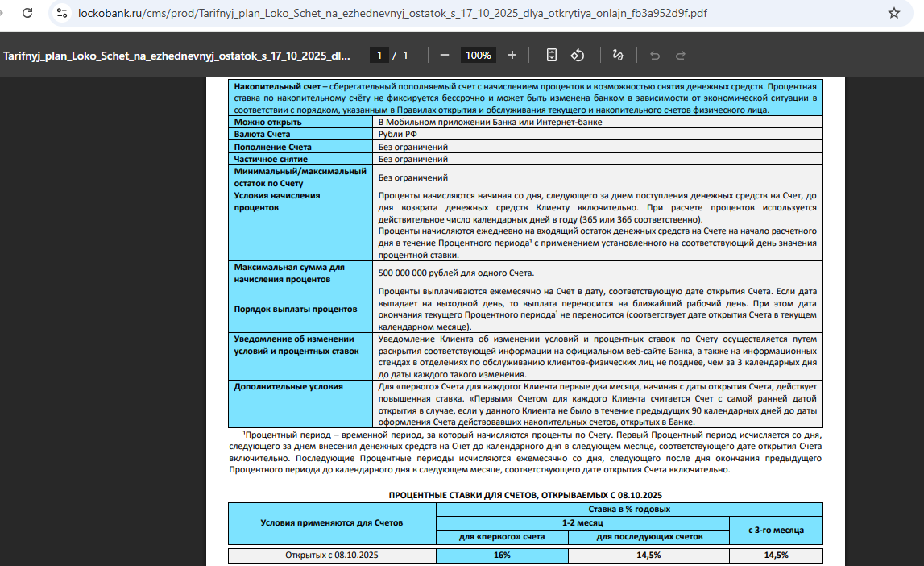Bookmark this page with the star icon
Screen dimensions: 924x566
point(893,14)
